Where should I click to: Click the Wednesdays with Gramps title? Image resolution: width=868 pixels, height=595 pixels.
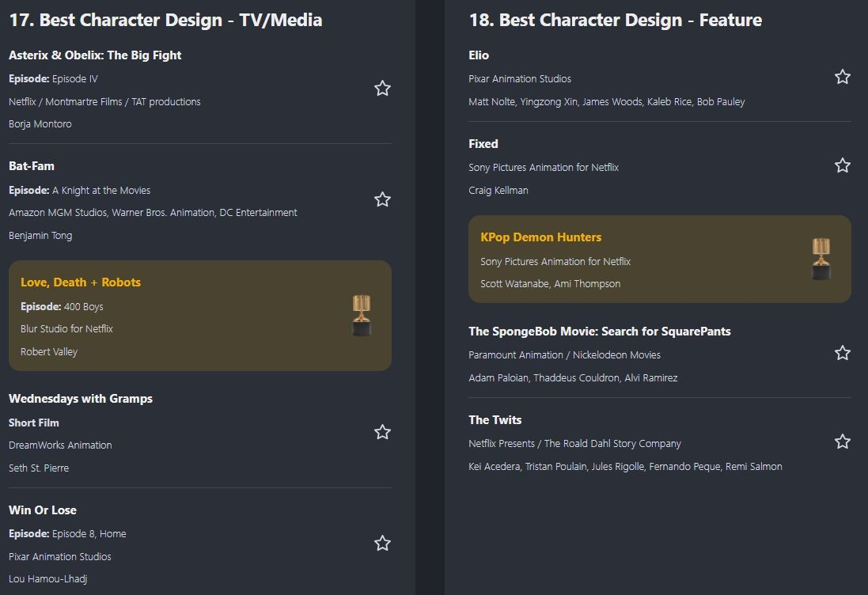tap(81, 399)
